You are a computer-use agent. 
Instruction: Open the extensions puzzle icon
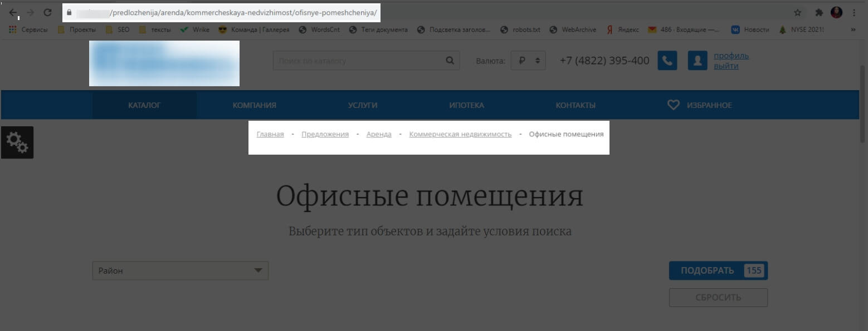pos(819,12)
